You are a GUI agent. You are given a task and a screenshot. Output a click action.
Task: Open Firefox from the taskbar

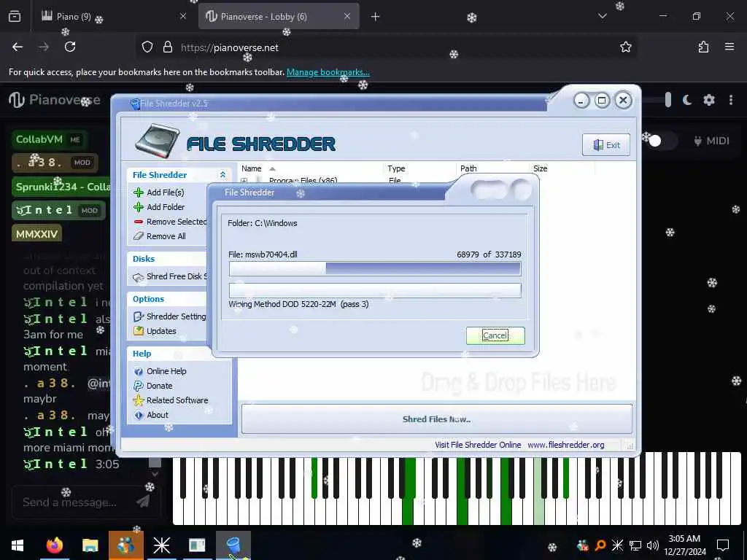pos(54,545)
